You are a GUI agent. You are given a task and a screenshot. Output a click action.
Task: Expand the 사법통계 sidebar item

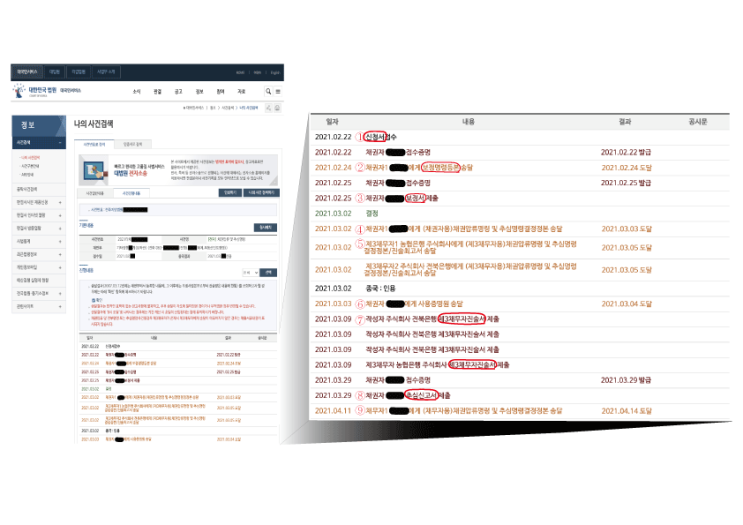pos(39,241)
